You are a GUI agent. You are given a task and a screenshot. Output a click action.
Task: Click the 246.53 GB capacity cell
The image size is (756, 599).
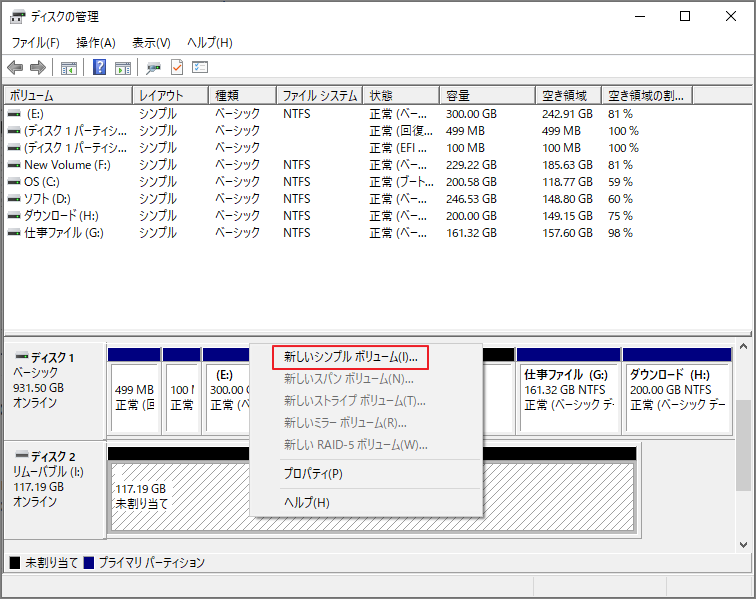coord(472,199)
